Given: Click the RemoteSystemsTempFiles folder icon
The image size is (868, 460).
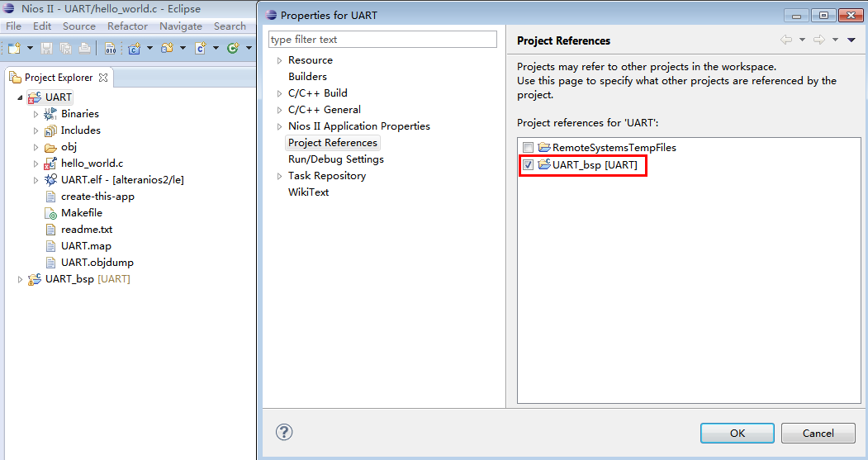Looking at the screenshot, I should [544, 147].
